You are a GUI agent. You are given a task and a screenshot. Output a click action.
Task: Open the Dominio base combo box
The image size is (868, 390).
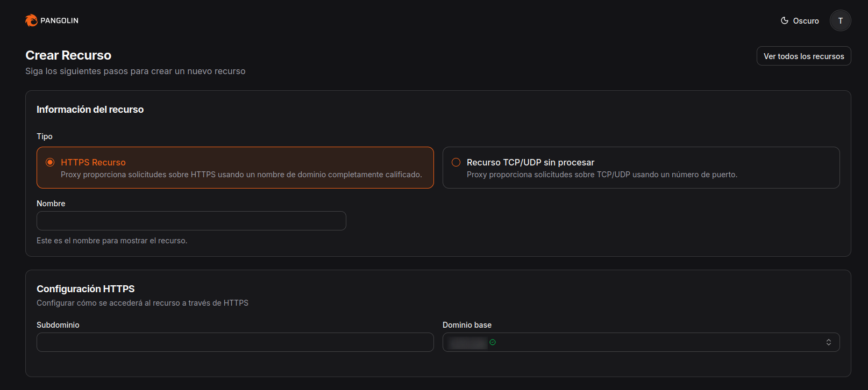pos(640,342)
